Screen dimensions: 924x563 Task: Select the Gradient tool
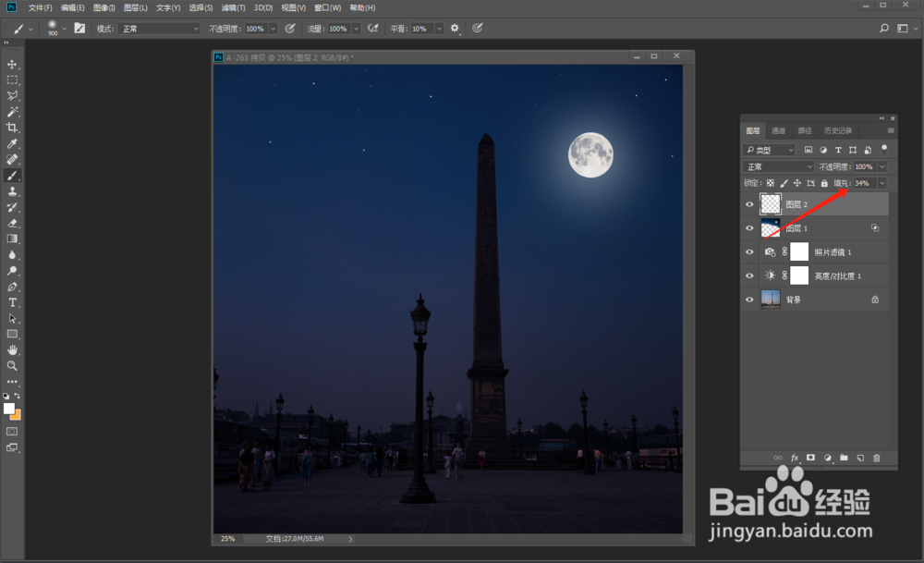click(x=12, y=239)
